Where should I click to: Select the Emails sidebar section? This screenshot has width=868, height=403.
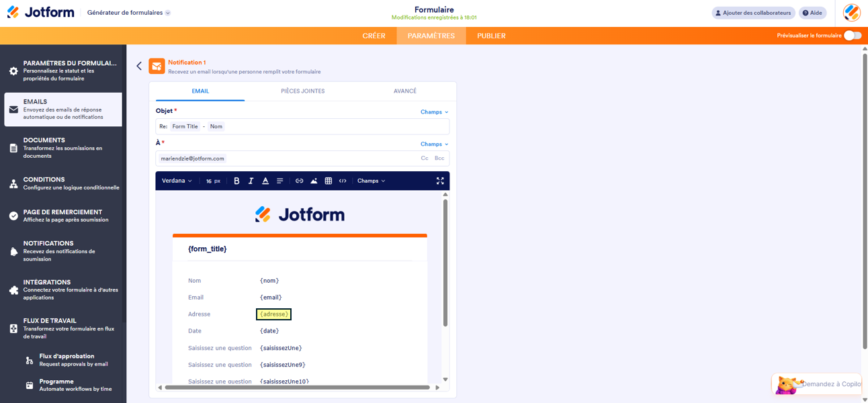[63, 109]
